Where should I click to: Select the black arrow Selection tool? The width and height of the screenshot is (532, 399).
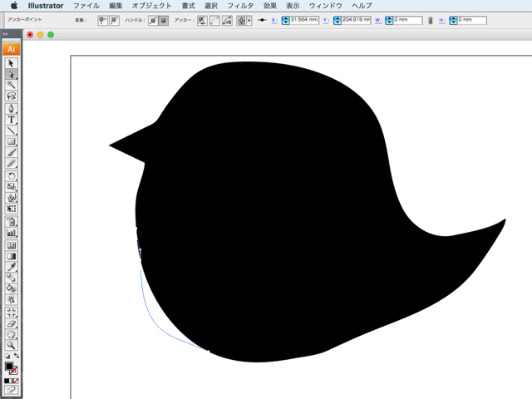pyautogui.click(x=12, y=62)
